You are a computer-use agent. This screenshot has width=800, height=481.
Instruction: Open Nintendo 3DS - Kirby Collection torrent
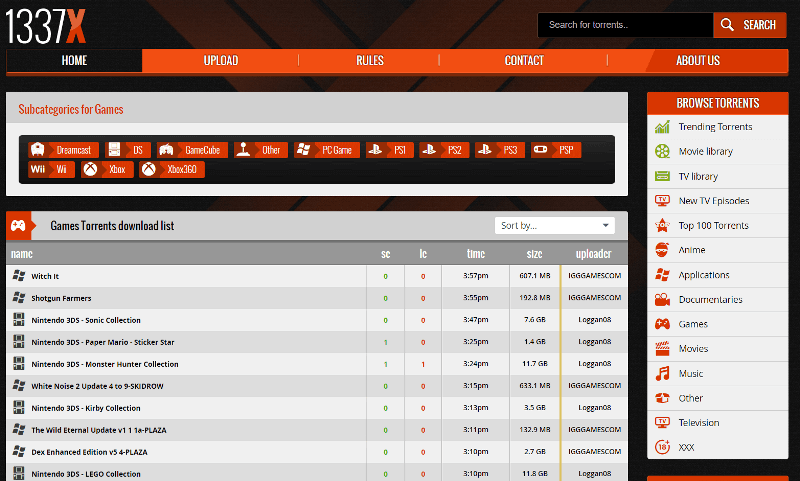[x=86, y=408]
